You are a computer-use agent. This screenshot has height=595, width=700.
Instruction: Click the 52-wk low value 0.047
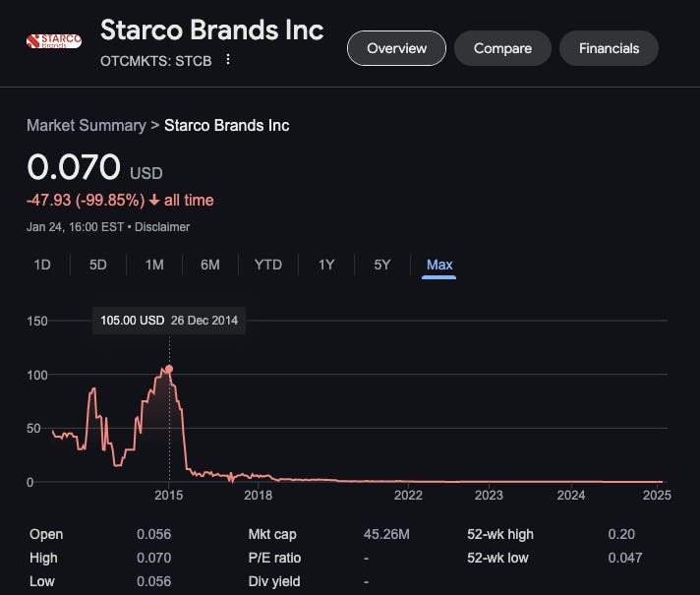tap(625, 558)
